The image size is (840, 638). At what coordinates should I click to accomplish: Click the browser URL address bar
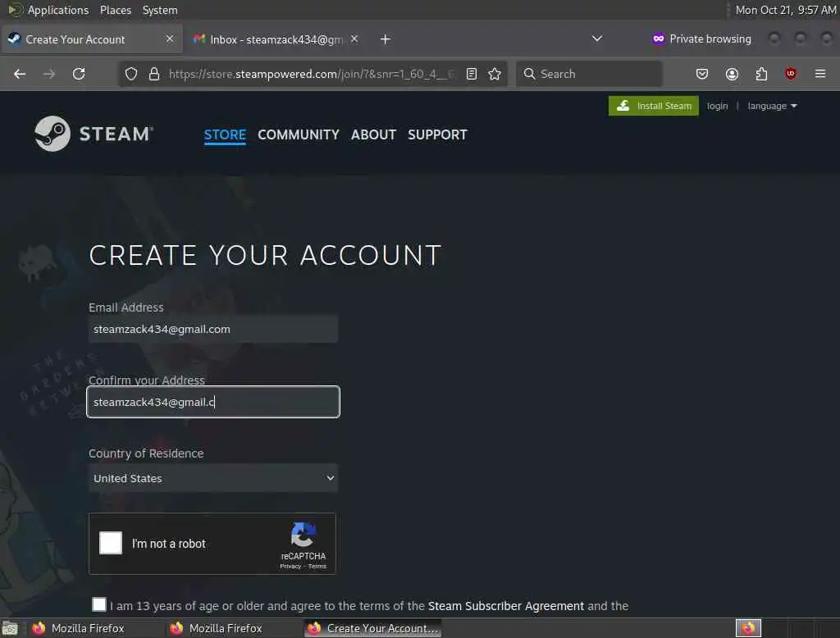click(311, 74)
